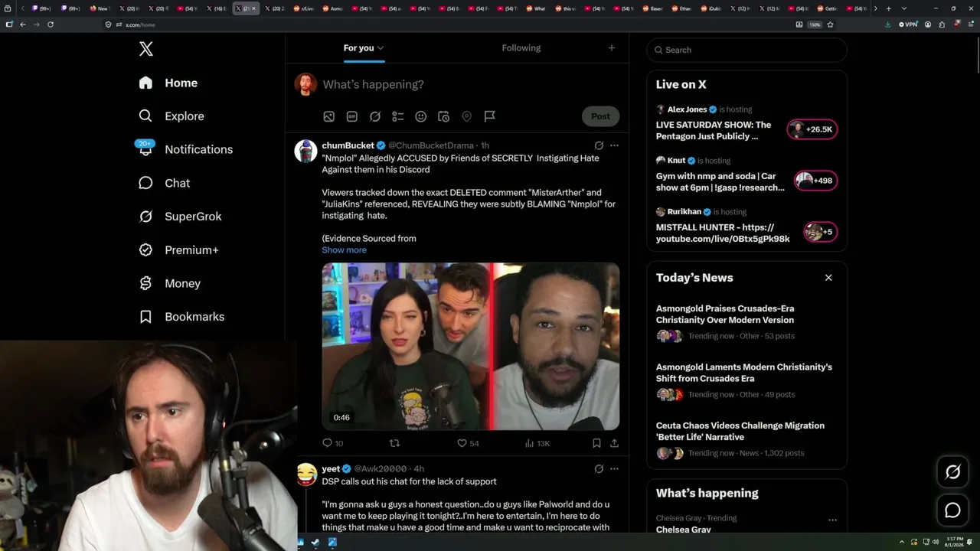Click the X logo in the sidebar
Viewport: 980px width, 551px height.
coord(146,50)
